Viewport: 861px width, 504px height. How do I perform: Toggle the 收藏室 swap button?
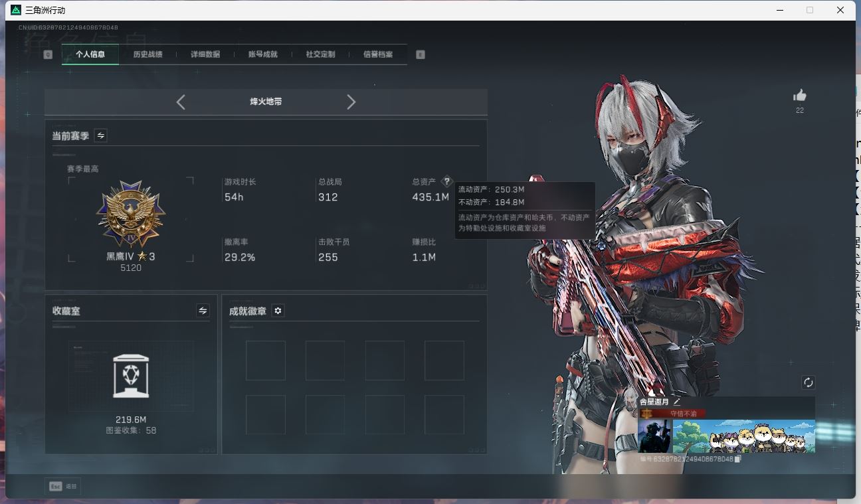[x=203, y=311]
